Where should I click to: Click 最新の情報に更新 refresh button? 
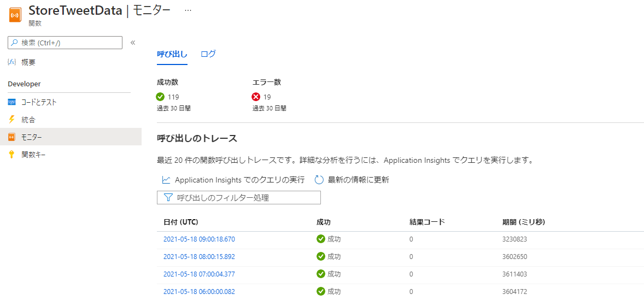pyautogui.click(x=358, y=180)
